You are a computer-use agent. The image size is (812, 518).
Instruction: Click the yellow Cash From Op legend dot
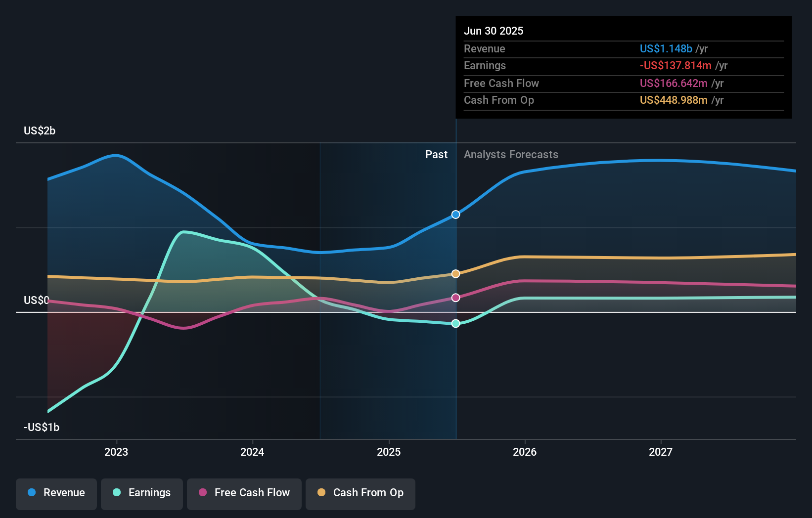pyautogui.click(x=322, y=493)
